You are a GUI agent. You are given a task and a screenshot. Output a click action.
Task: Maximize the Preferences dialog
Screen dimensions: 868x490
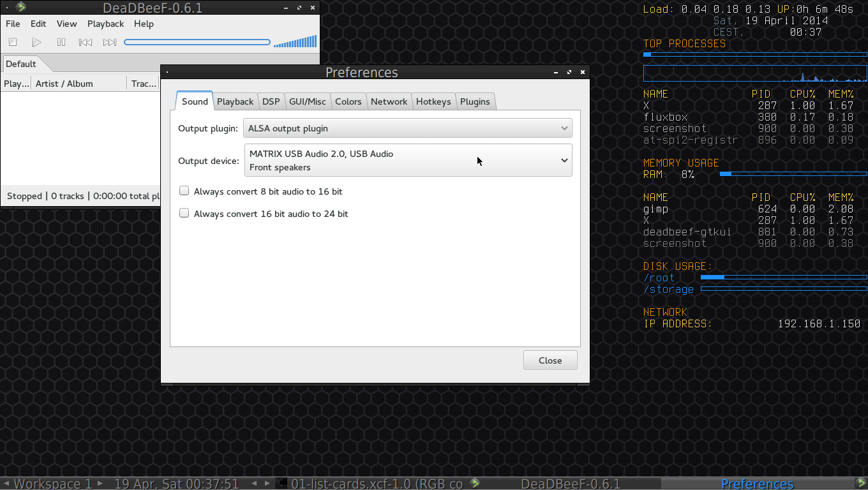(569, 72)
